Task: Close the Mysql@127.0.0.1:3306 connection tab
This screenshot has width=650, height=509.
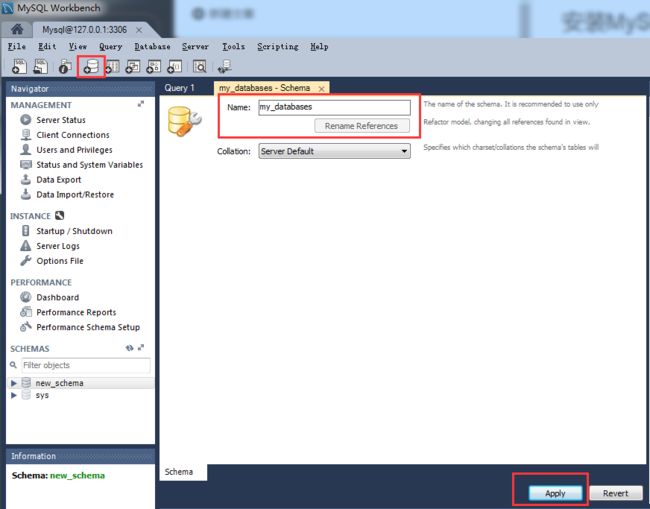Action: [x=139, y=30]
